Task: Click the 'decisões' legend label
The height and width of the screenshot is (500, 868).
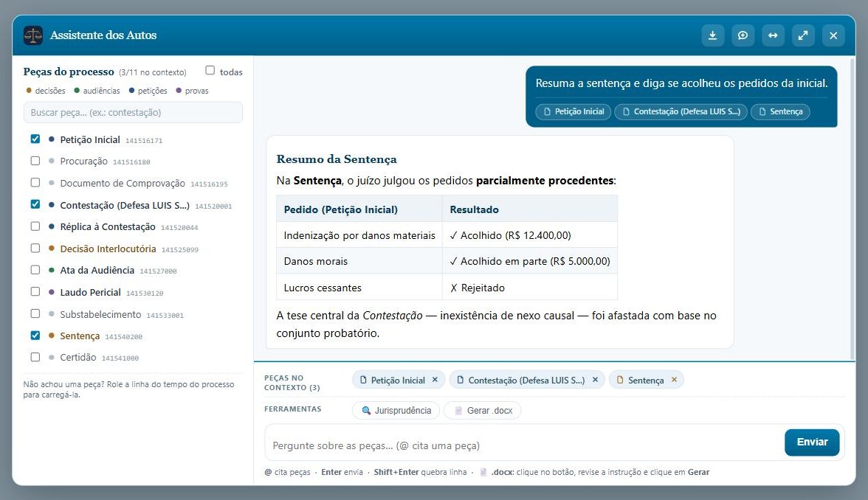Action: tap(50, 91)
